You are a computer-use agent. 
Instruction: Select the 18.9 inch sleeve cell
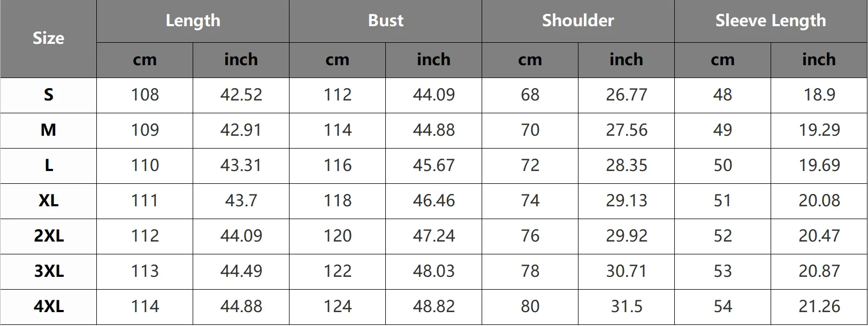coord(819,95)
